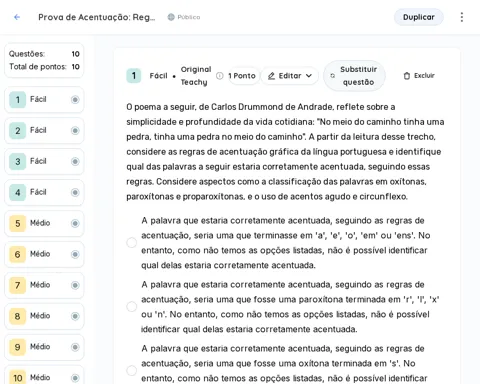This screenshot has width=480, height=384.
Task: Open question 6 Médio in the sidebar
Action: [x=44, y=254]
